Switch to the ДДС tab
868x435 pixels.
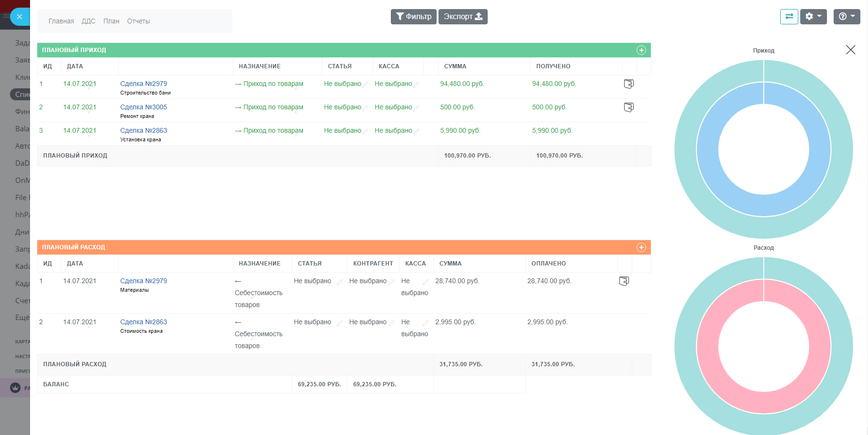(x=88, y=21)
